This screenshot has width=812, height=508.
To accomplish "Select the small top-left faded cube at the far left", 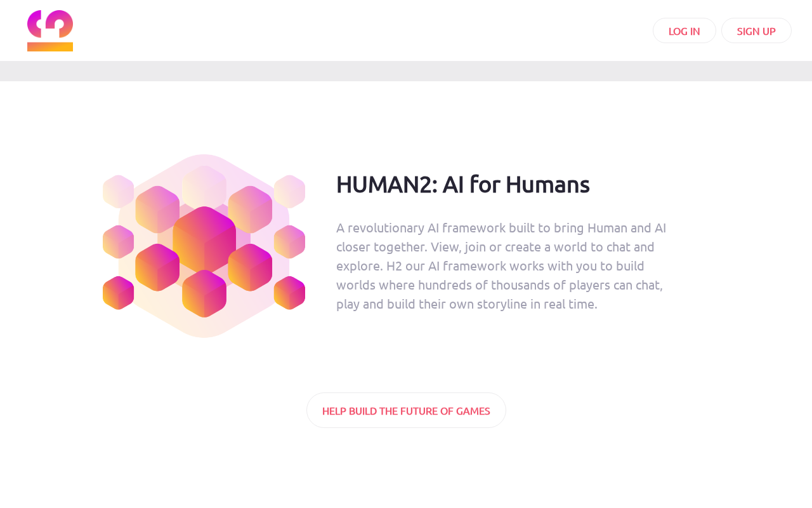I will 118,191.
